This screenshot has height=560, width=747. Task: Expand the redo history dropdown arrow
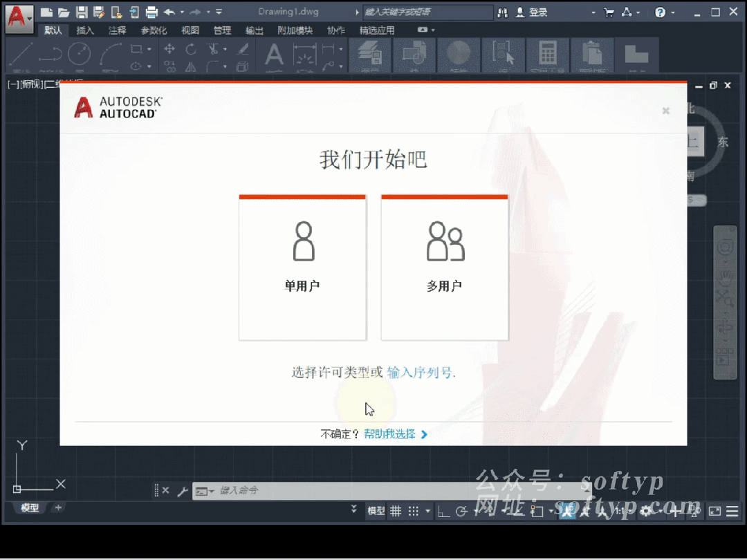208,12
